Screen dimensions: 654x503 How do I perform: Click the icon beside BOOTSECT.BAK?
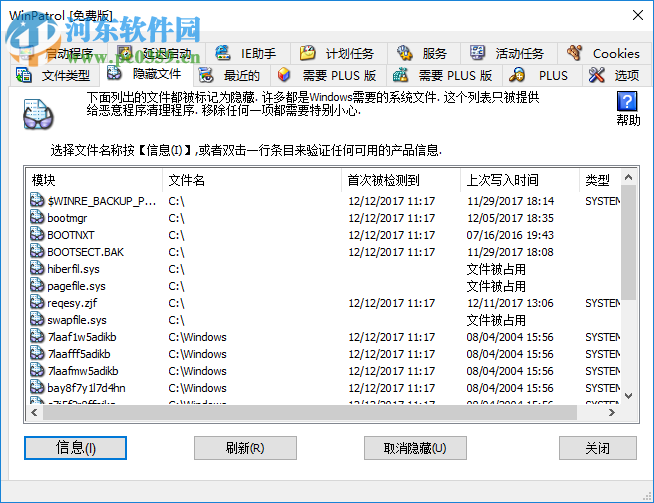tap(37, 251)
